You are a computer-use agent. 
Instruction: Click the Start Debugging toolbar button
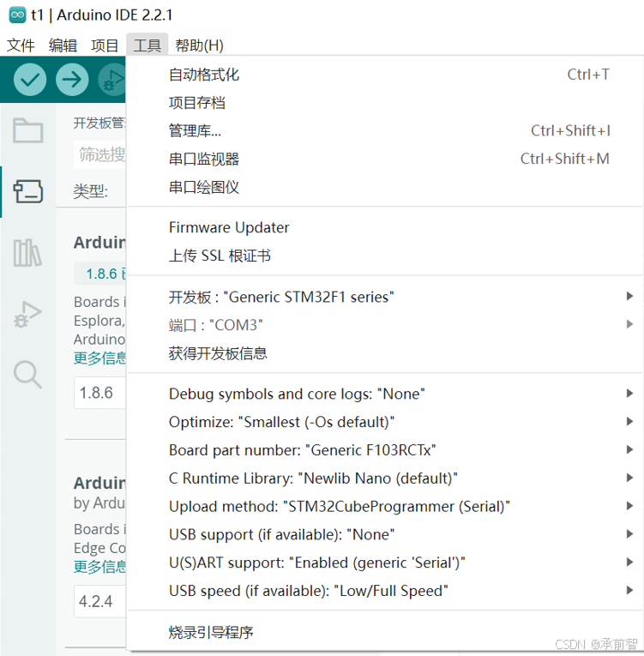coord(112,80)
